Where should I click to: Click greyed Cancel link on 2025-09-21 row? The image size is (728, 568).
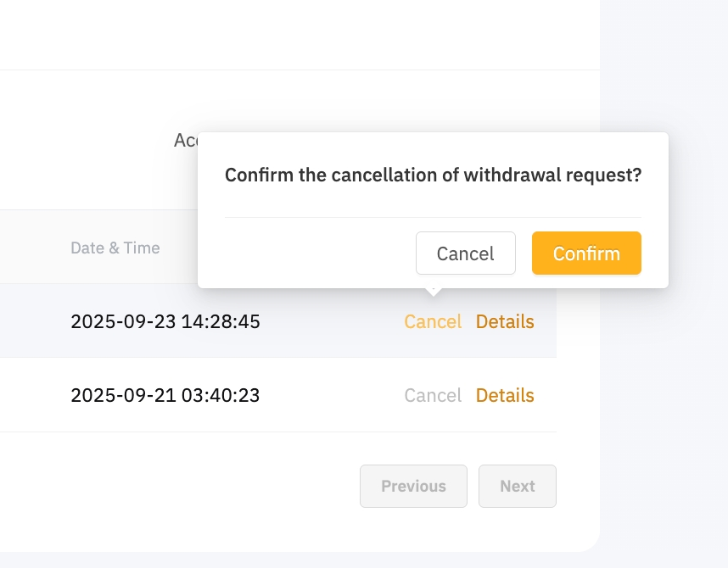click(x=433, y=396)
